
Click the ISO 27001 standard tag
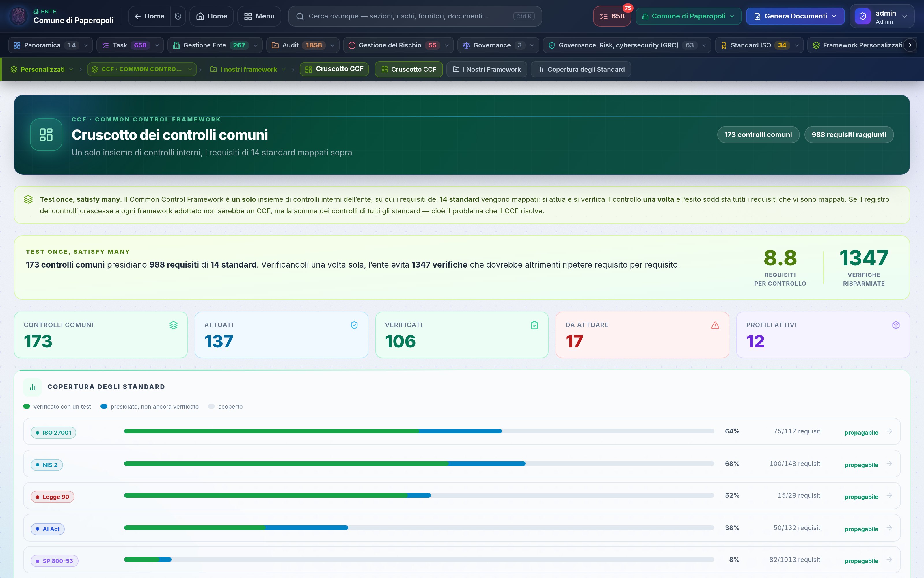[x=53, y=433]
